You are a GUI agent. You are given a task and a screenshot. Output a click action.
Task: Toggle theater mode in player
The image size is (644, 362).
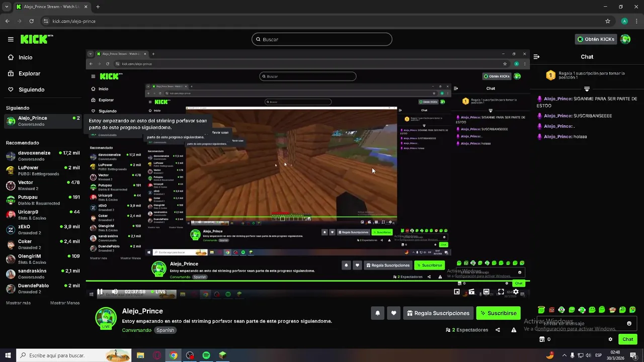486,292
